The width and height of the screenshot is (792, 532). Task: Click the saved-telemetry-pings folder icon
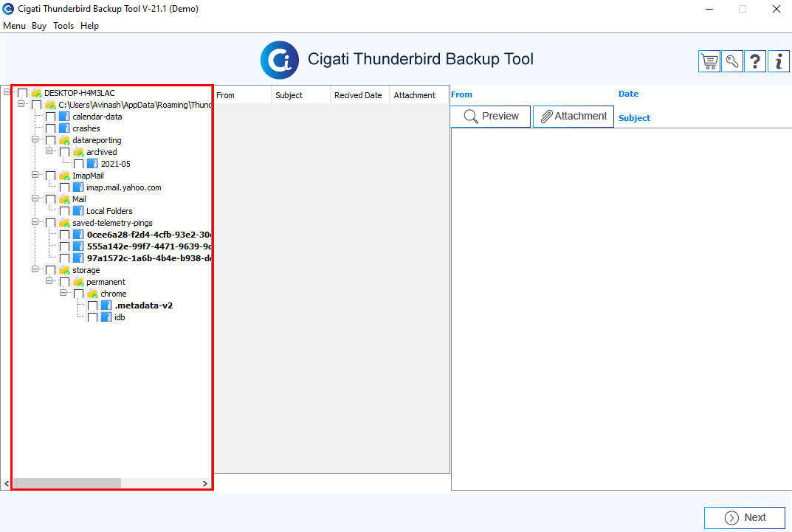64,223
